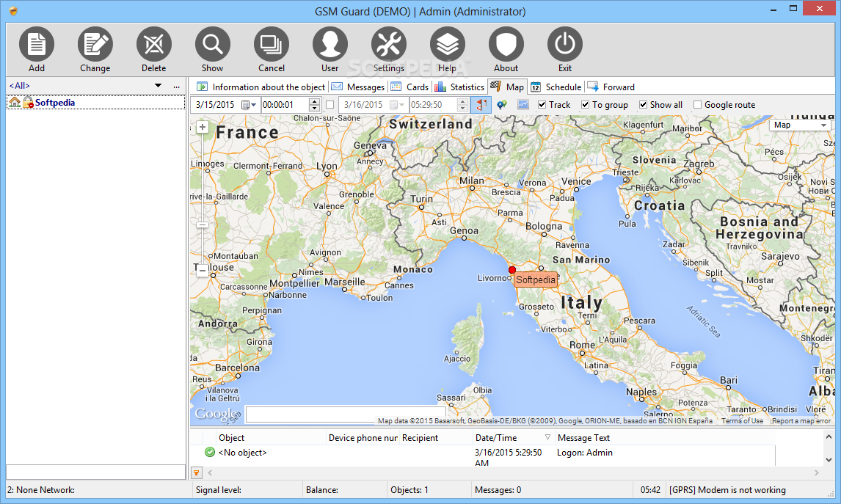Click the messages horizontal scrollbar
841x504 pixels.
pyautogui.click(x=512, y=473)
